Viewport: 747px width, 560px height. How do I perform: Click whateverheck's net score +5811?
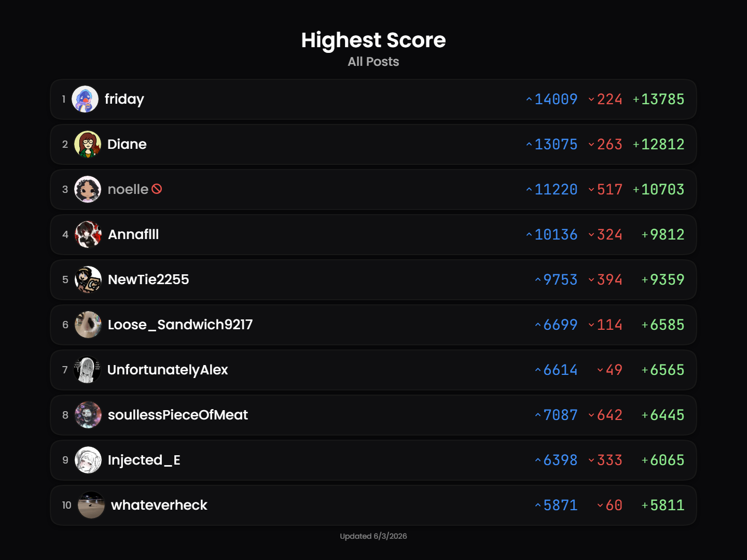pyautogui.click(x=663, y=505)
